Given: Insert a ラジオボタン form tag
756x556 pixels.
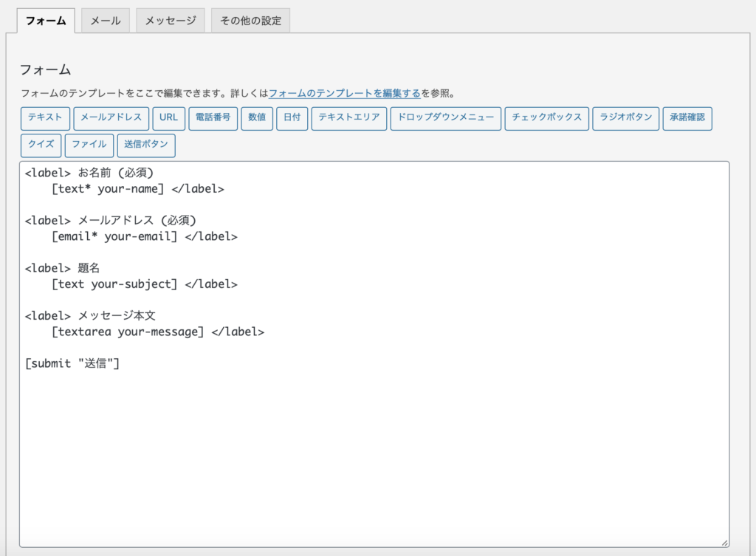Looking at the screenshot, I should [x=625, y=118].
